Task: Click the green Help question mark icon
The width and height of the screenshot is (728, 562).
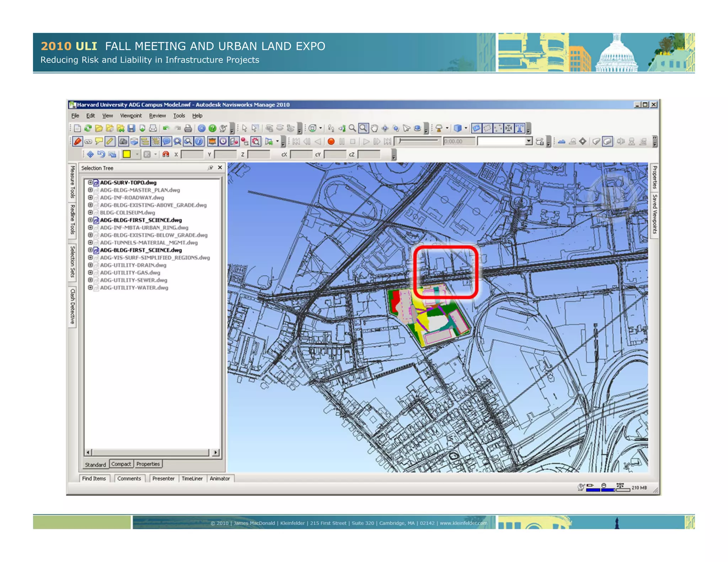Action: click(x=212, y=128)
